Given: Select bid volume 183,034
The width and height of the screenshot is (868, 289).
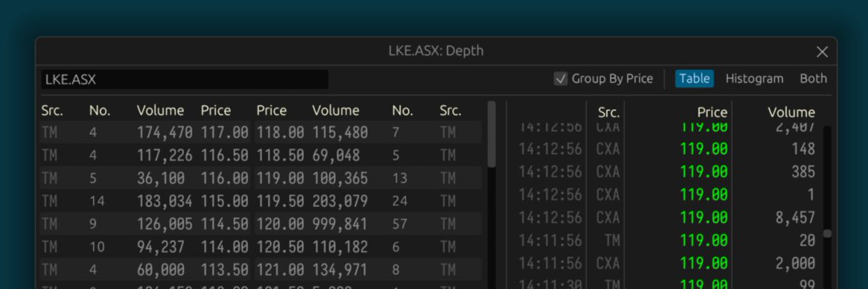Looking at the screenshot, I should click(x=164, y=201).
